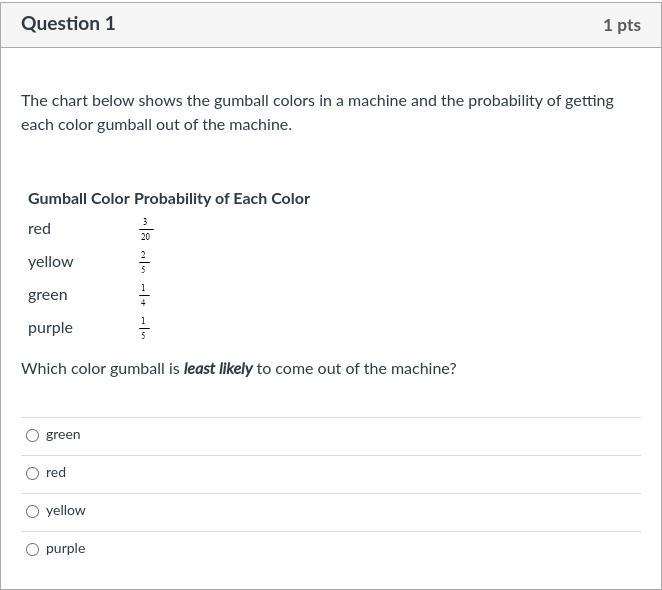Select the green answer radio button
Viewport: 662px width, 590px height.
coord(33,435)
